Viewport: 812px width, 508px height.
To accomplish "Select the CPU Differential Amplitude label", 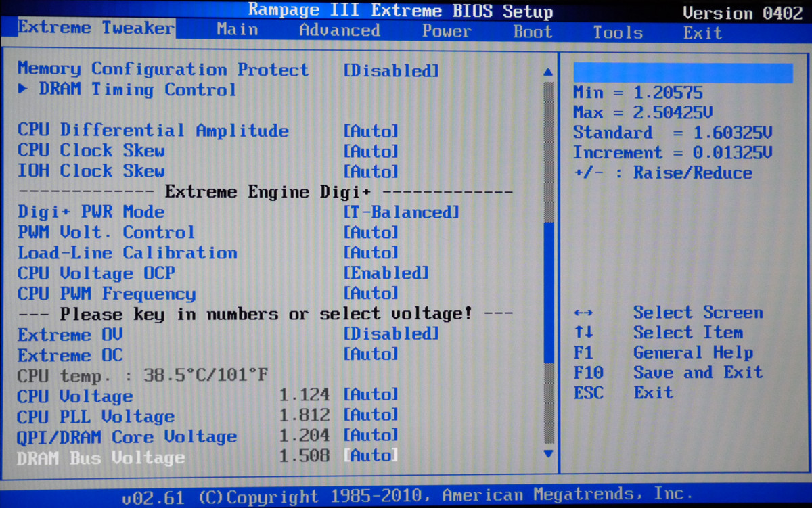I will click(x=153, y=131).
